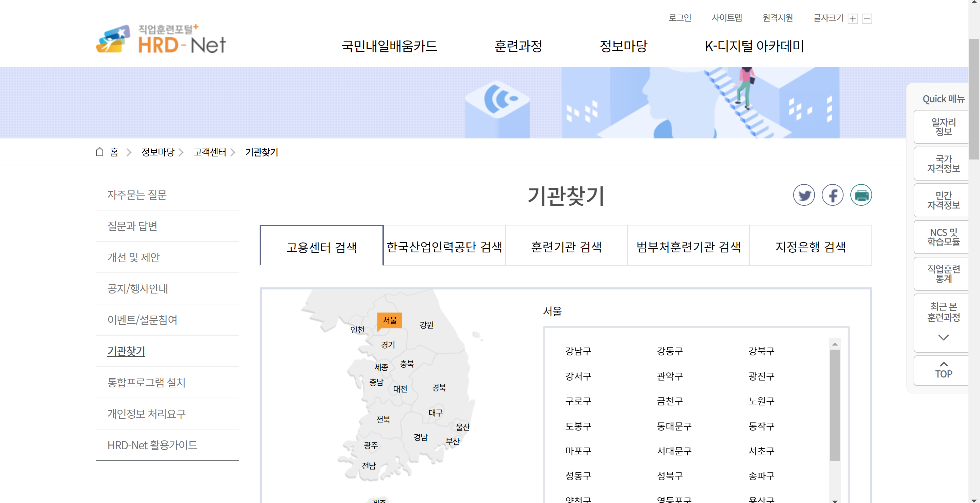Select 강원 region on map
Image resolution: width=980 pixels, height=503 pixels.
(x=426, y=325)
